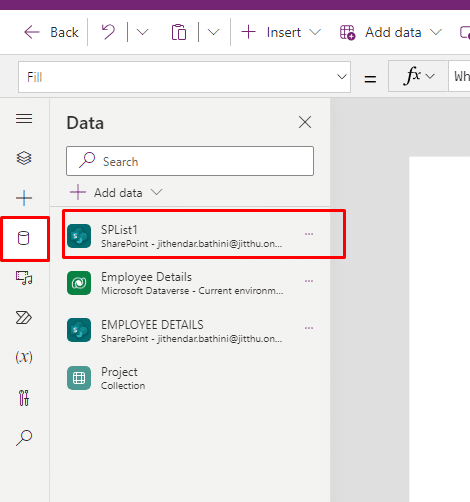Select EMPLOYEE DETAILS SharePoint source
The width and height of the screenshot is (470, 502).
tap(190, 330)
